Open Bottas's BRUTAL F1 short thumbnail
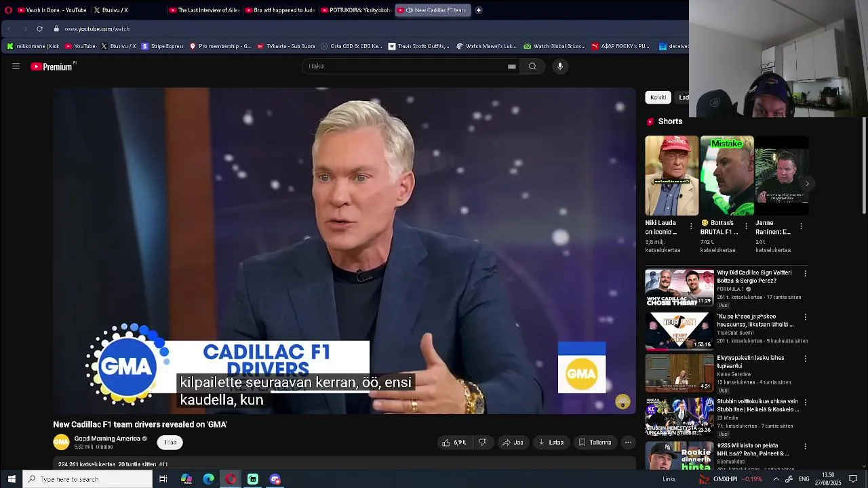This screenshot has height=488, width=868. click(x=727, y=176)
